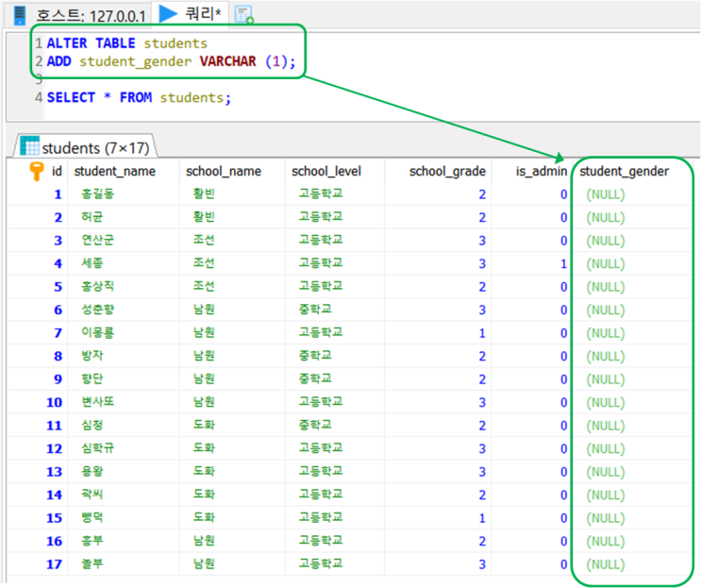Click school_name 조선 in row 3
Viewport: 701px width, 588px height.
point(204,240)
